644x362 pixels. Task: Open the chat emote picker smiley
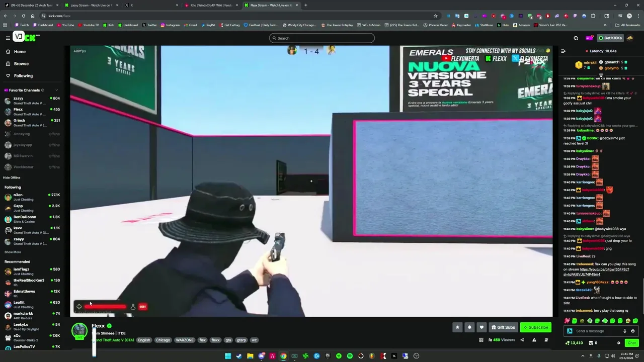tap(632, 331)
